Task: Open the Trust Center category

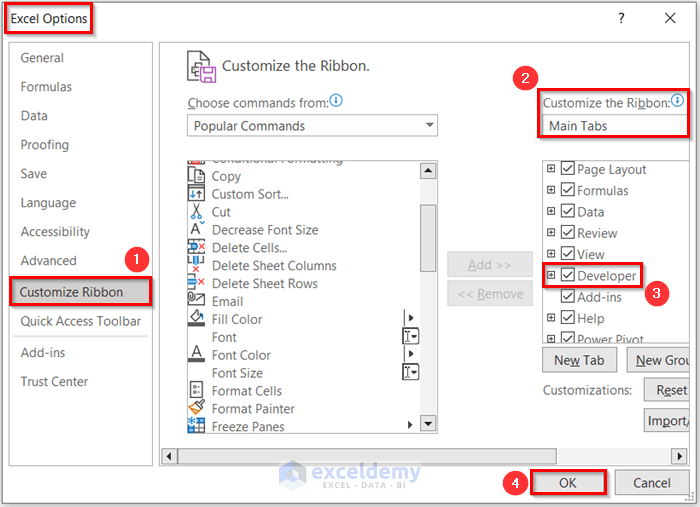Action: pos(54,382)
